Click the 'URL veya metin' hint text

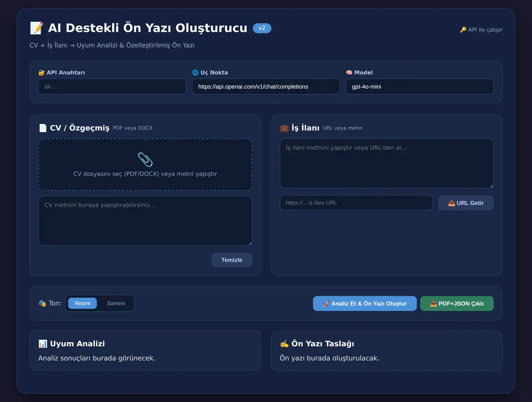coord(343,128)
